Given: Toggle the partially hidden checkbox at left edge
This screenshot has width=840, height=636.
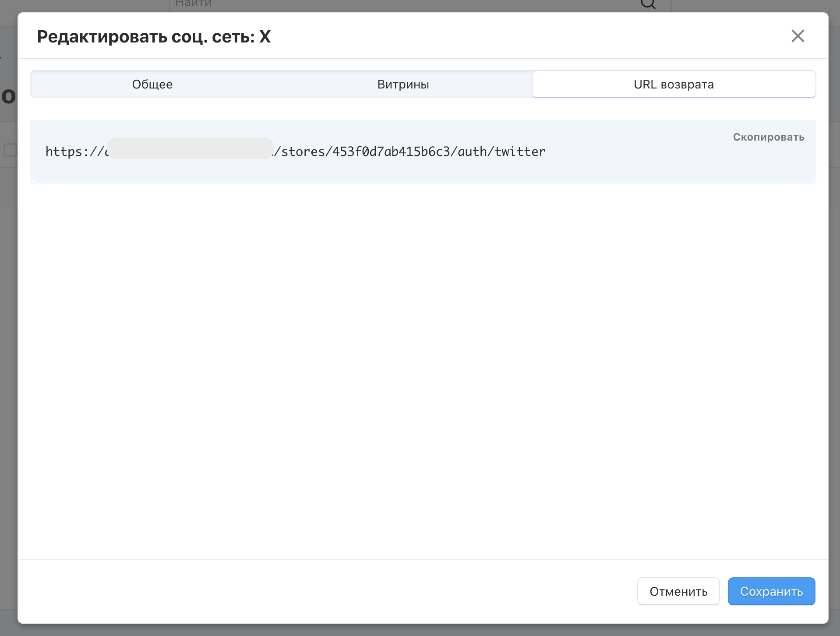Looking at the screenshot, I should coord(10,150).
